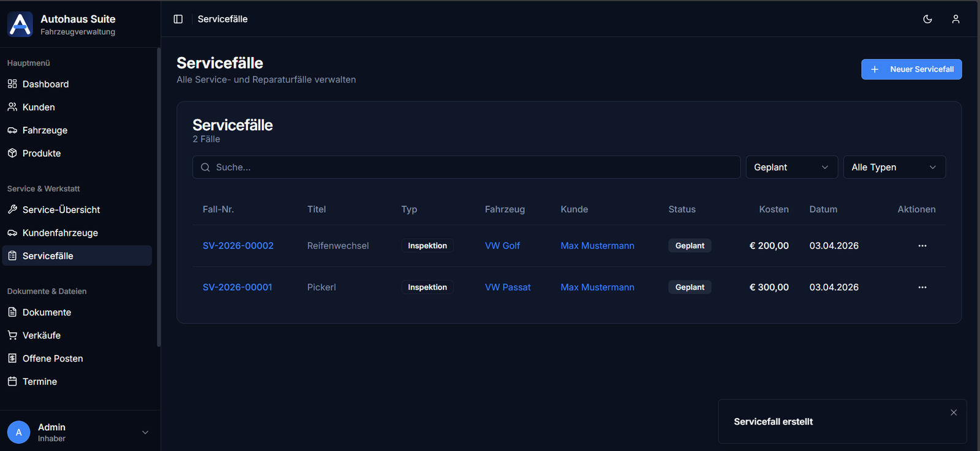
Task: Create a new case with Neuer Servicefall
Action: pyautogui.click(x=911, y=69)
